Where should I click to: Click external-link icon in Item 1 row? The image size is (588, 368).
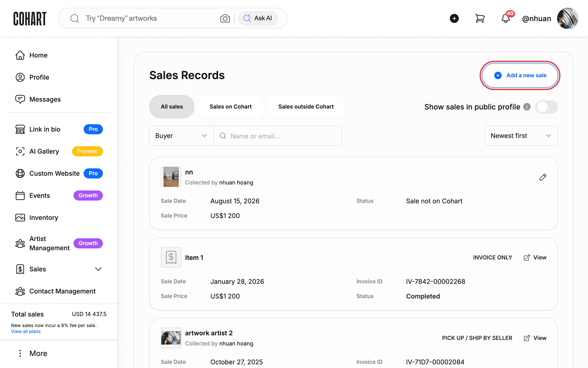527,258
